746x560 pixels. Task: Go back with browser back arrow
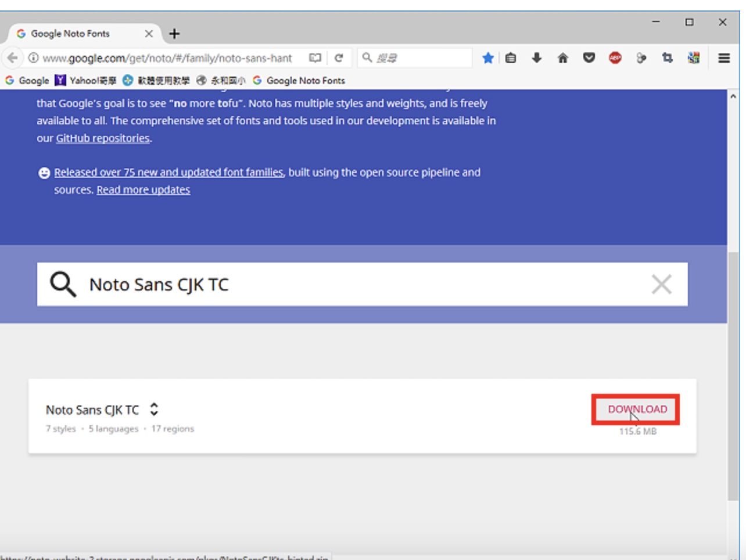click(13, 58)
